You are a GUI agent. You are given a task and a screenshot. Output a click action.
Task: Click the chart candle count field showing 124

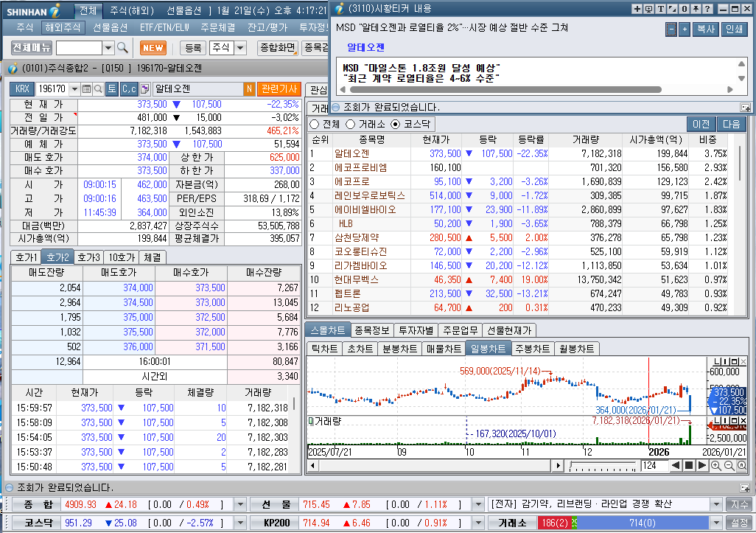pyautogui.click(x=654, y=465)
